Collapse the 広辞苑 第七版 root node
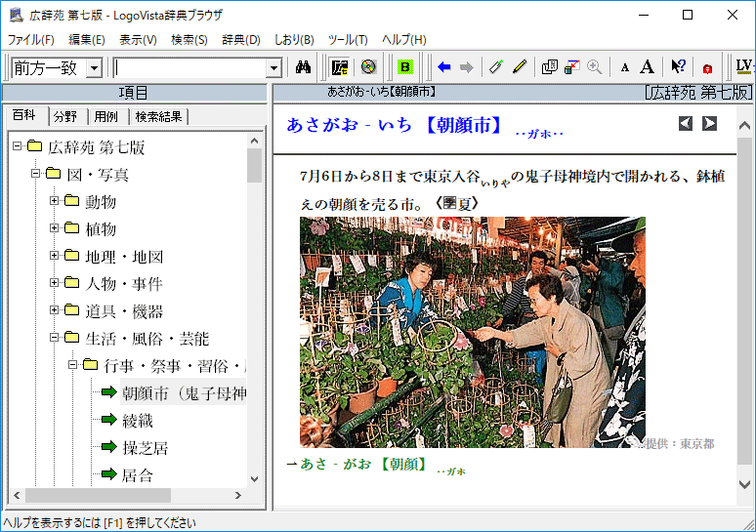Screen dimensions: 756x532 pyautogui.click(x=18, y=145)
